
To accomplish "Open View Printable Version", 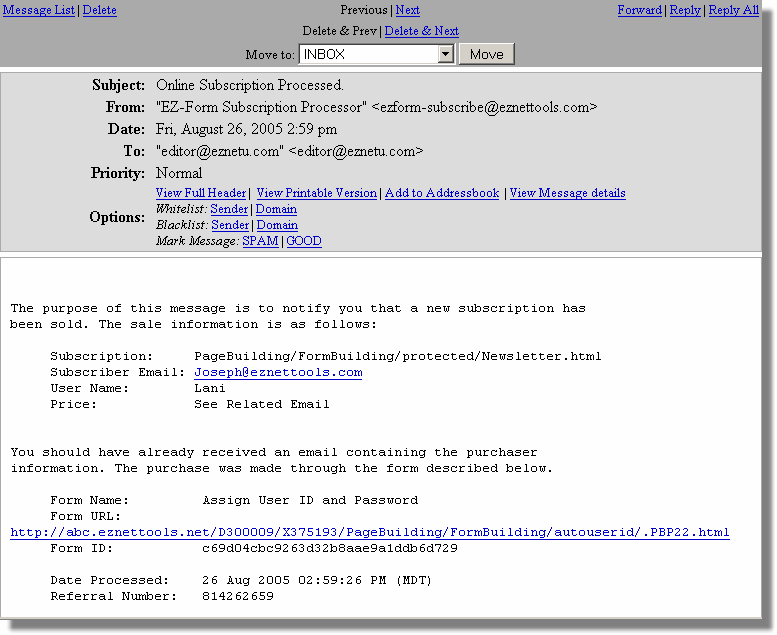I will click(x=317, y=193).
